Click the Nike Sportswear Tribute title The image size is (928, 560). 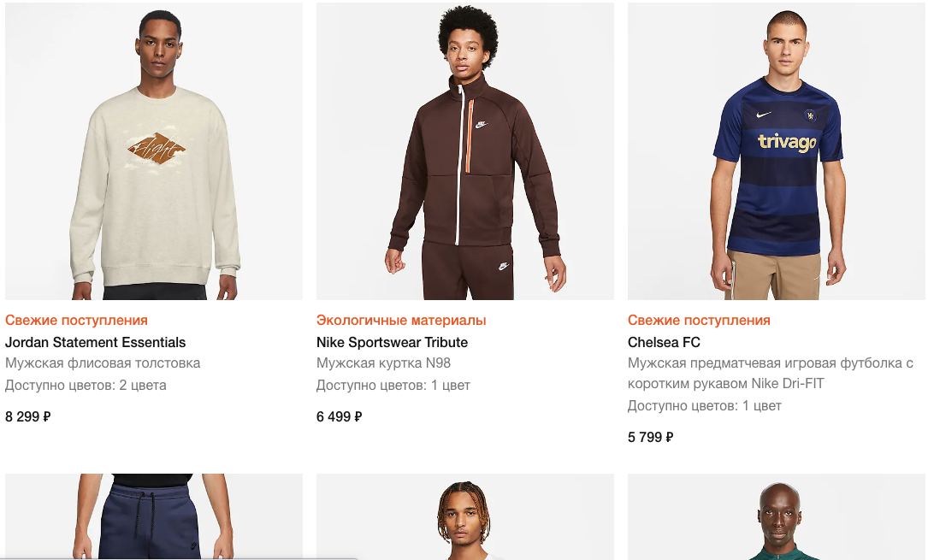392,342
